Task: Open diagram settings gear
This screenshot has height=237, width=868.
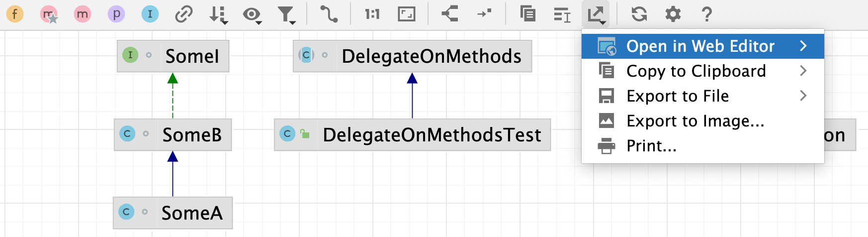Action: (673, 14)
